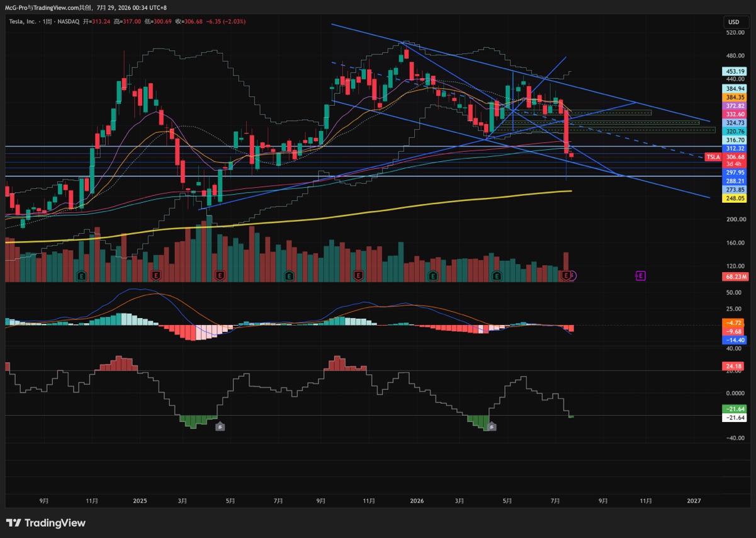Click the 324.73 price label

735,123
